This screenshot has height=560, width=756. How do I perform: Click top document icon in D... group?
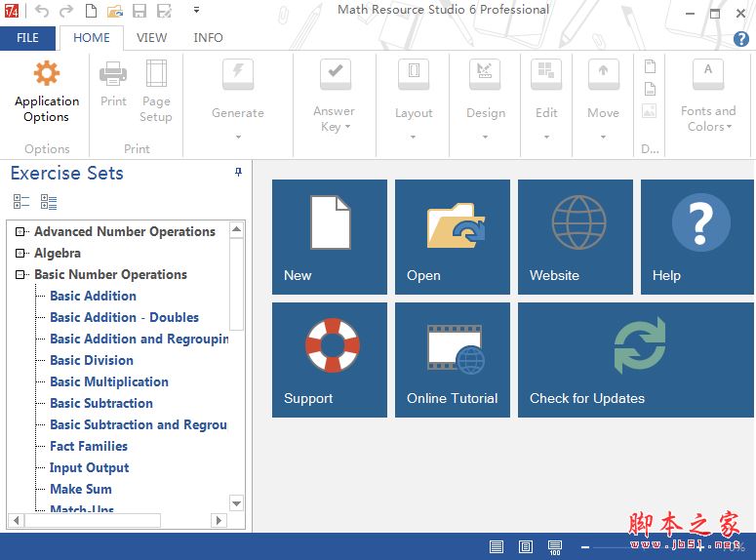coord(650,66)
